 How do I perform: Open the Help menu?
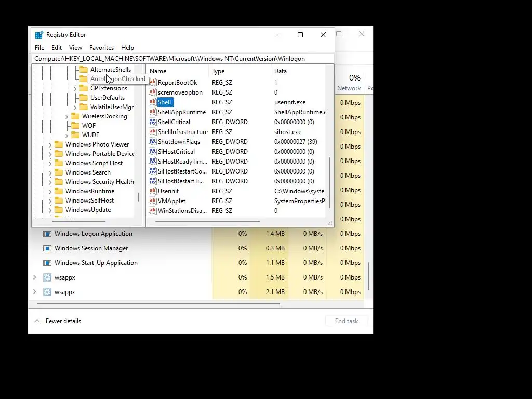[127, 48]
